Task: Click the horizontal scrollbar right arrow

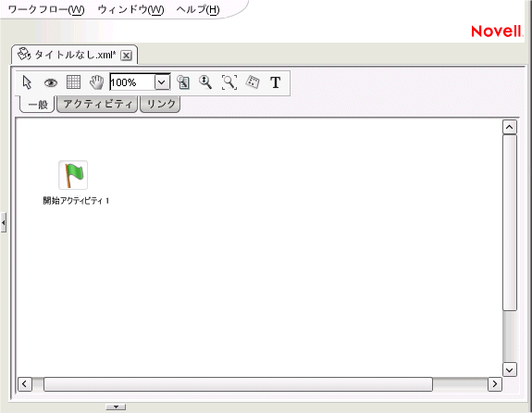Action: (x=495, y=384)
